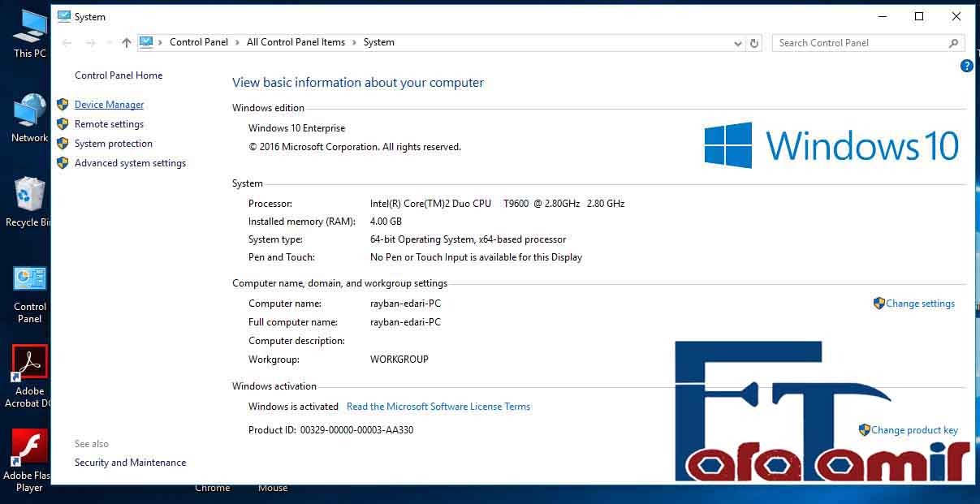The image size is (980, 504).
Task: Select the Adobe Flash Player shortcut
Action: tap(29, 461)
